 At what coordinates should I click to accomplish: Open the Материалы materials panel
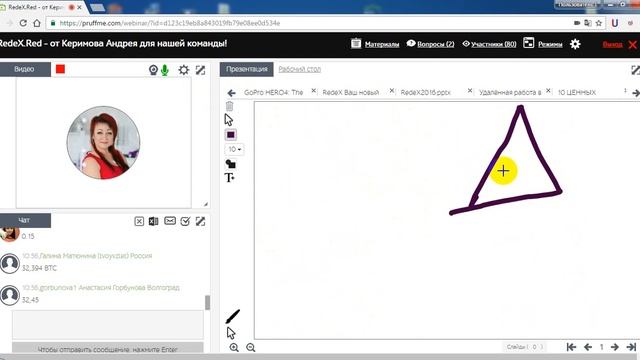[375, 44]
